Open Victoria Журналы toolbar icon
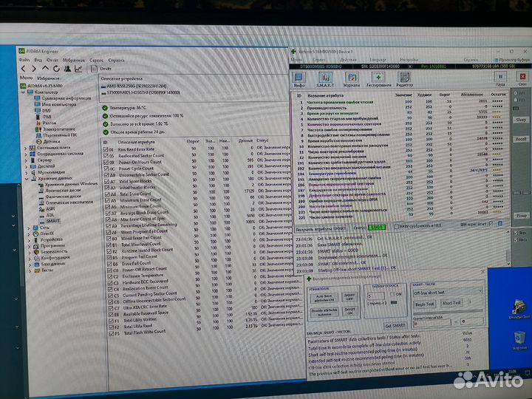Image resolution: width=532 pixels, height=399 pixels. (351, 79)
